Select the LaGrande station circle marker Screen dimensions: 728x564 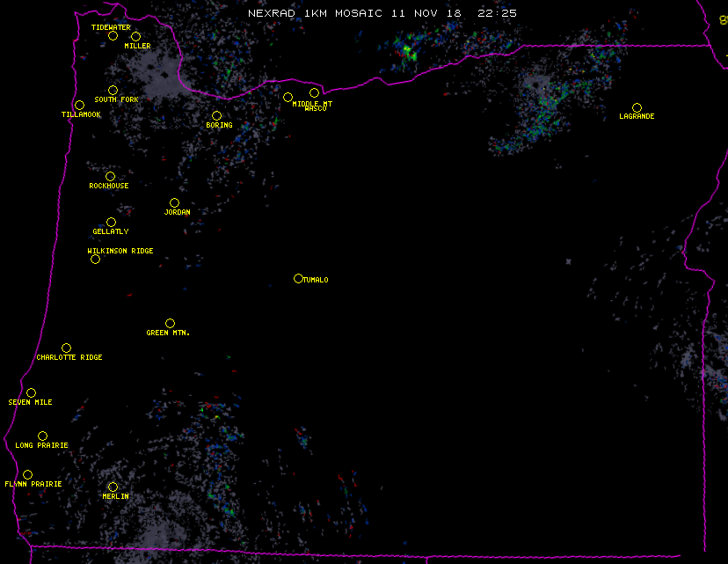(x=637, y=107)
